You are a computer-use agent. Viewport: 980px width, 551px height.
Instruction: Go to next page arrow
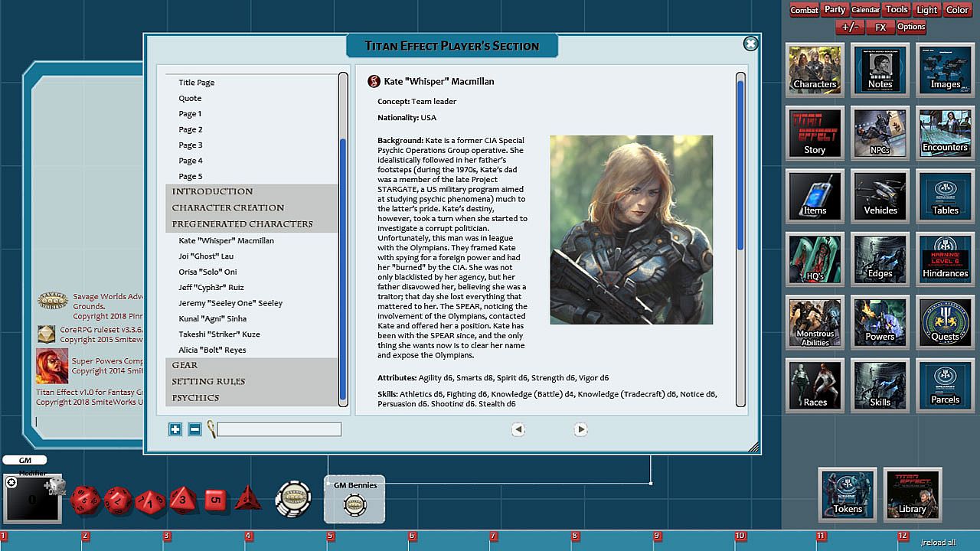[x=580, y=429]
